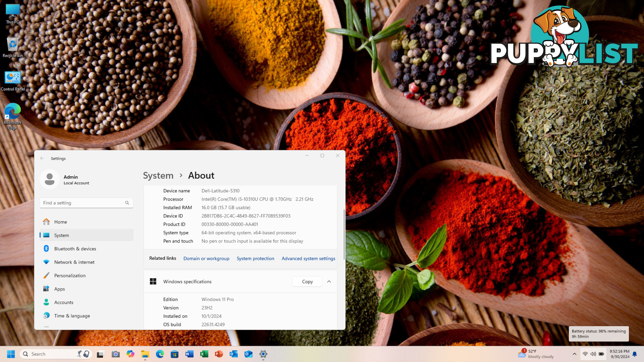Click the processor value Intel(R) Core(TM) i5-10310U

click(257, 199)
